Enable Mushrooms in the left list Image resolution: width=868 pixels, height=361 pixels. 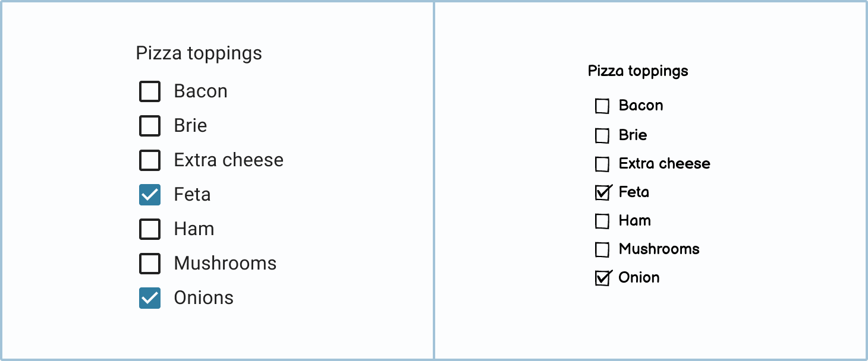[149, 263]
